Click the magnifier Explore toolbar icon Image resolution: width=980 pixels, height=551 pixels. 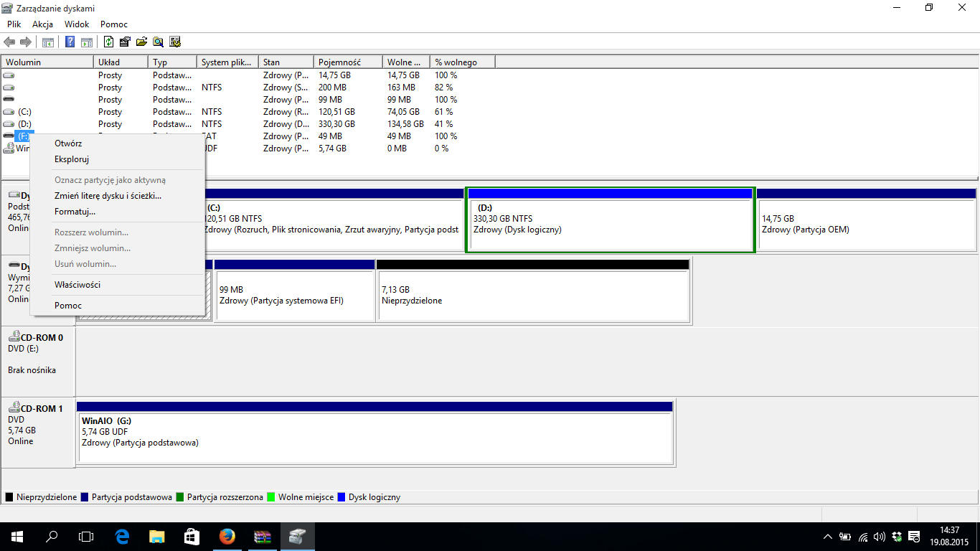(158, 42)
